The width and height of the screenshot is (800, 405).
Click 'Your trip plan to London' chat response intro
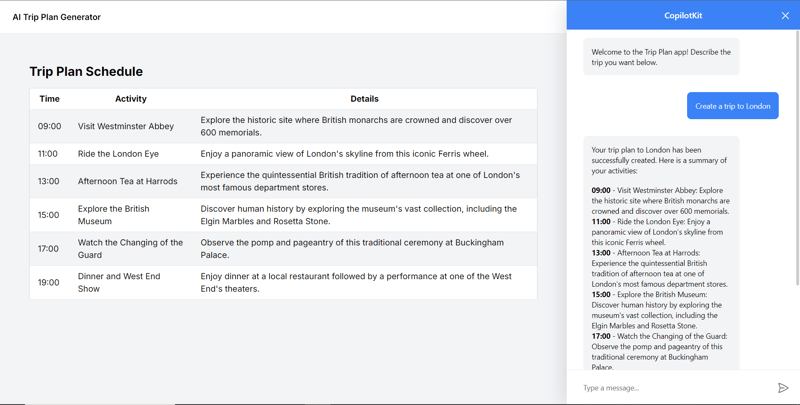pos(659,160)
